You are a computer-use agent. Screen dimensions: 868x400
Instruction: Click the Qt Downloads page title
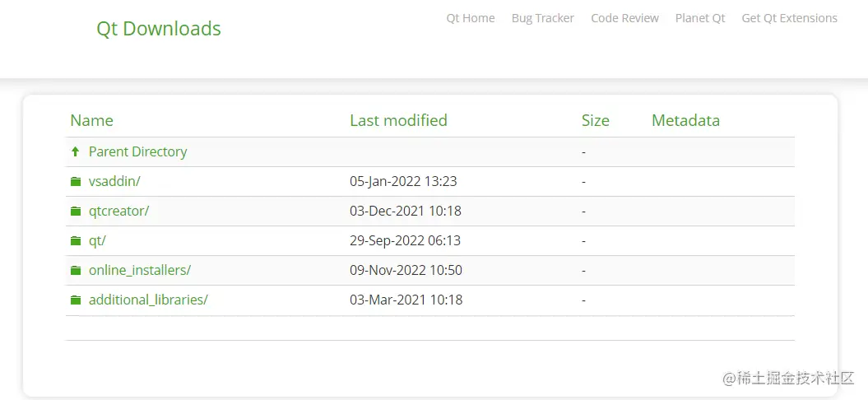coord(159,29)
